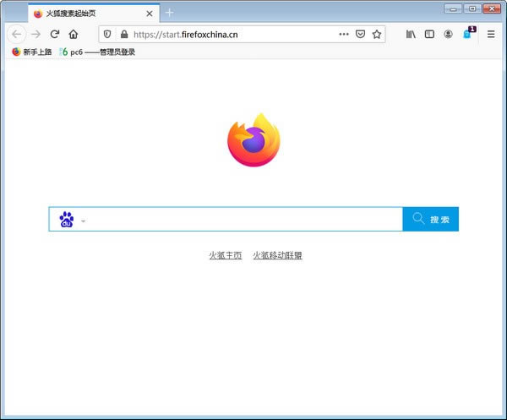507x420 pixels.
Task: Close the 火狐搜索起始页 tab
Action: tap(150, 14)
